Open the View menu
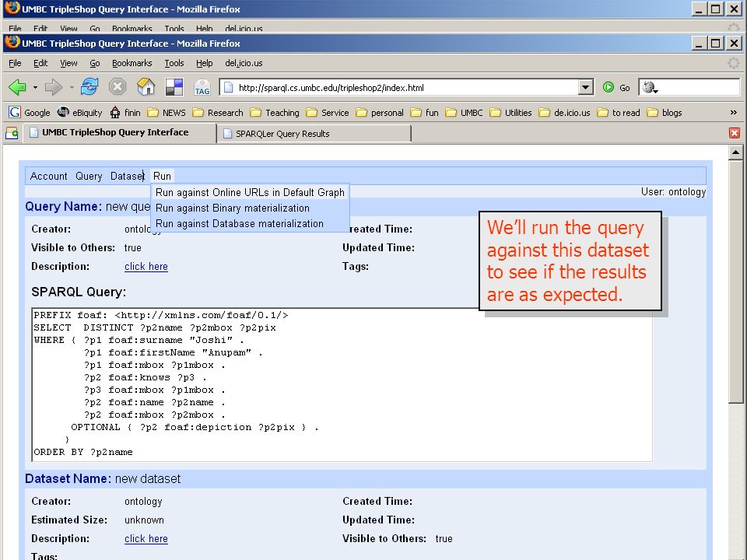 pos(68,63)
